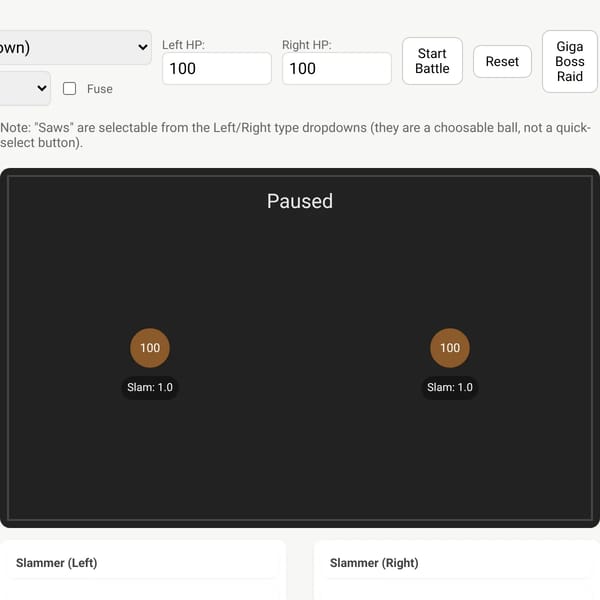Click the Slammer (Left) panel heading
The width and height of the screenshot is (600, 600).
[57, 563]
